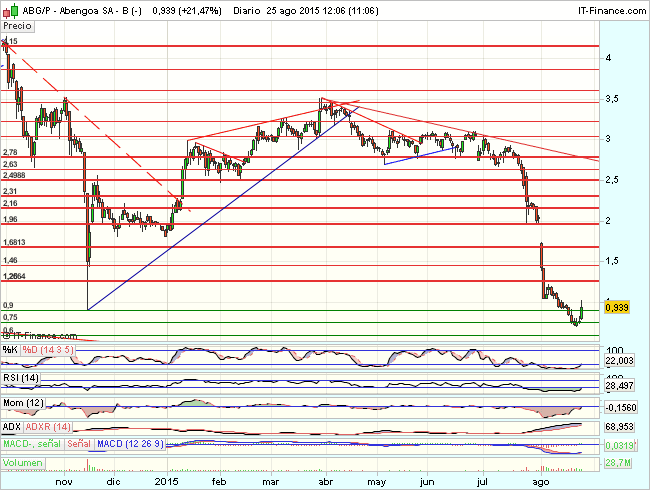Click the 2,78 support level label

tap(10, 153)
